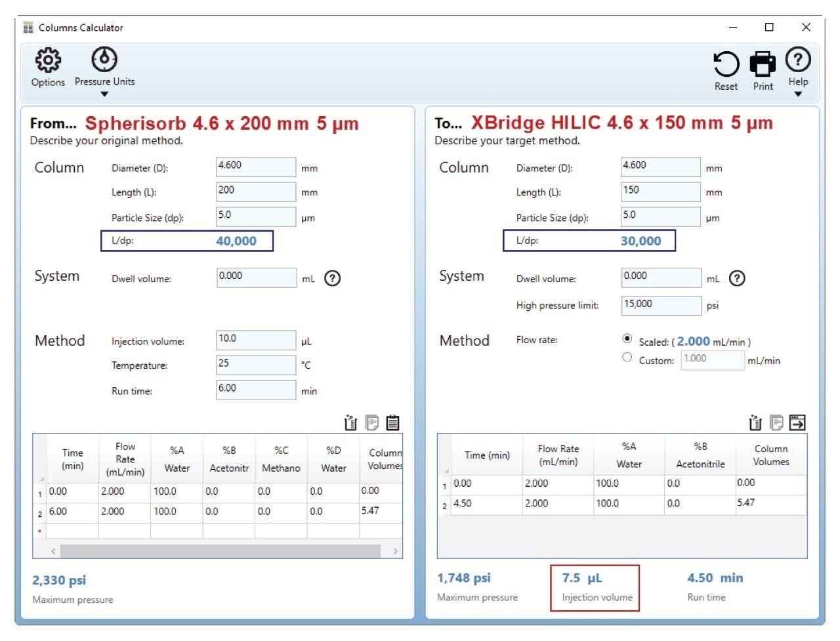
Task: Click the 2,330 psi maximum pressure result
Action: (x=59, y=581)
